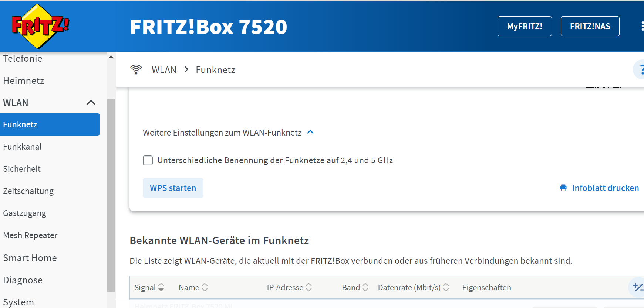Open Telefonie in the sidebar
The width and height of the screenshot is (644, 308).
pyautogui.click(x=23, y=58)
